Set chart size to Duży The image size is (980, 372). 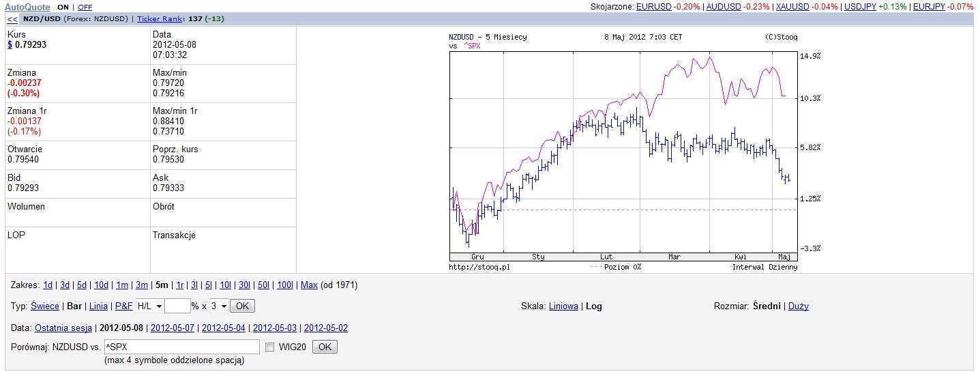tap(798, 306)
